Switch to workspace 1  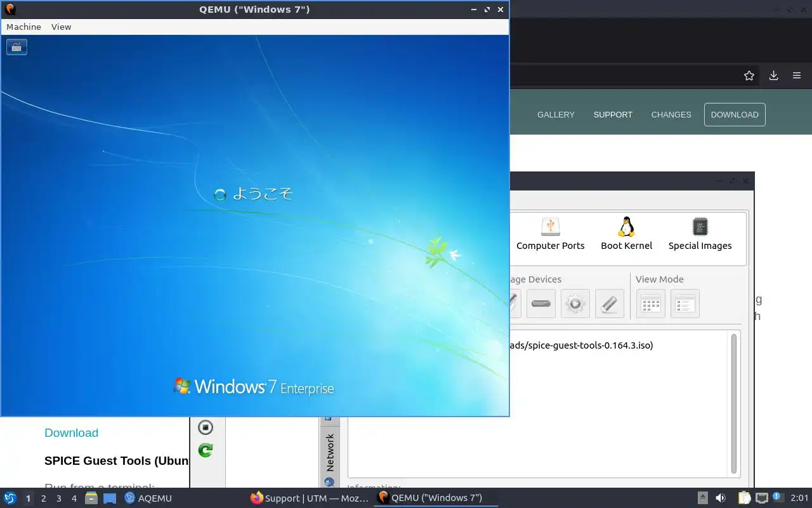point(28,498)
